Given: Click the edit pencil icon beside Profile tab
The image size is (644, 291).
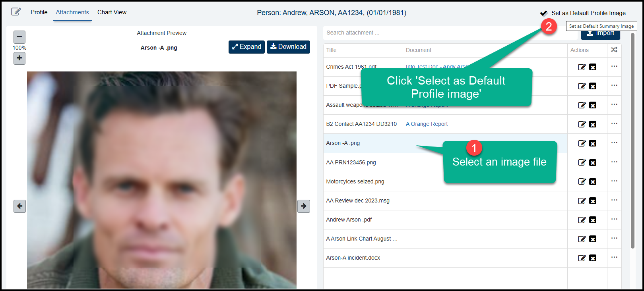Looking at the screenshot, I should point(16,12).
